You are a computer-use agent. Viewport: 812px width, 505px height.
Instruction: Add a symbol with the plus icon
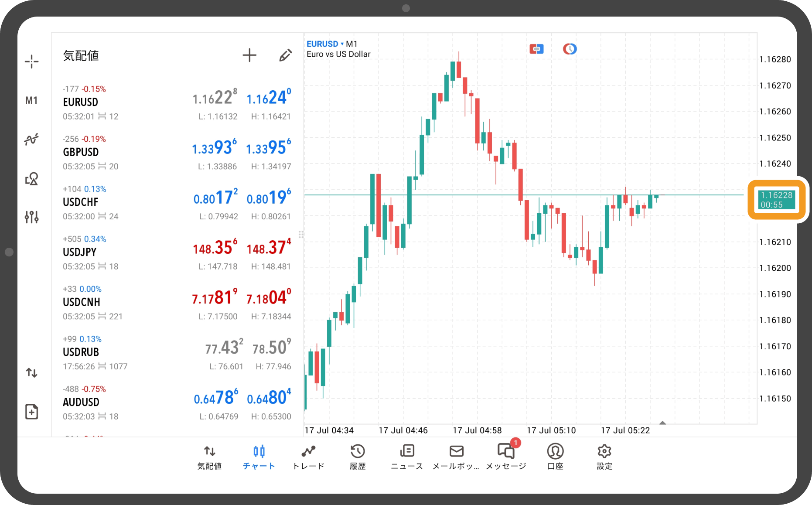(249, 55)
